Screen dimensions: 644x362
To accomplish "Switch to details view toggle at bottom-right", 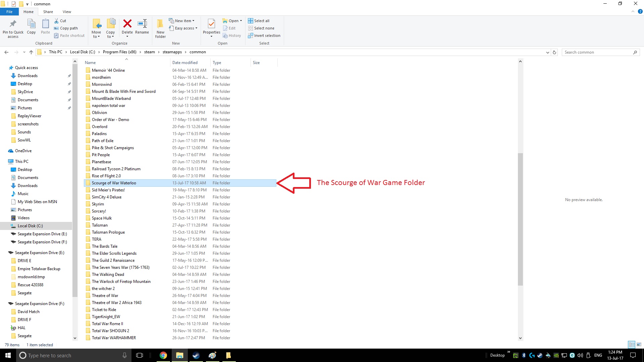I will point(632,345).
